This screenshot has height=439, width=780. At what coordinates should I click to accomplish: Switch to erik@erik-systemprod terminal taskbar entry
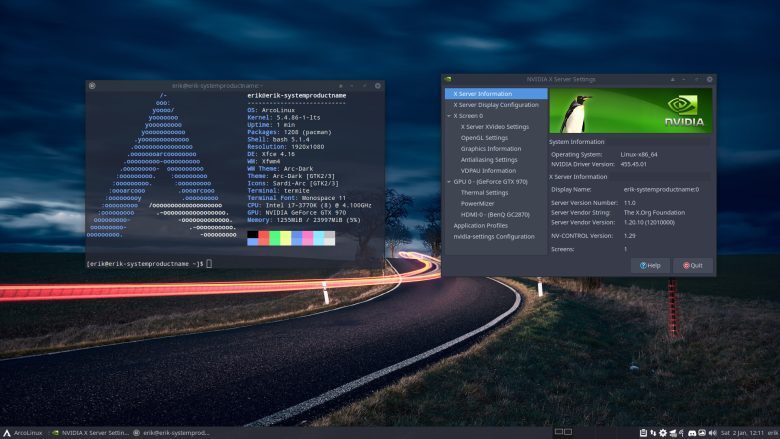pyautogui.click(x=172, y=433)
